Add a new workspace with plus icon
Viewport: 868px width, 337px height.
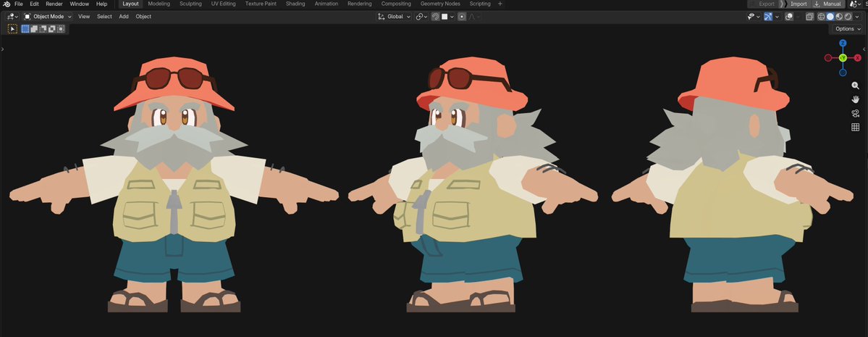[x=500, y=4]
